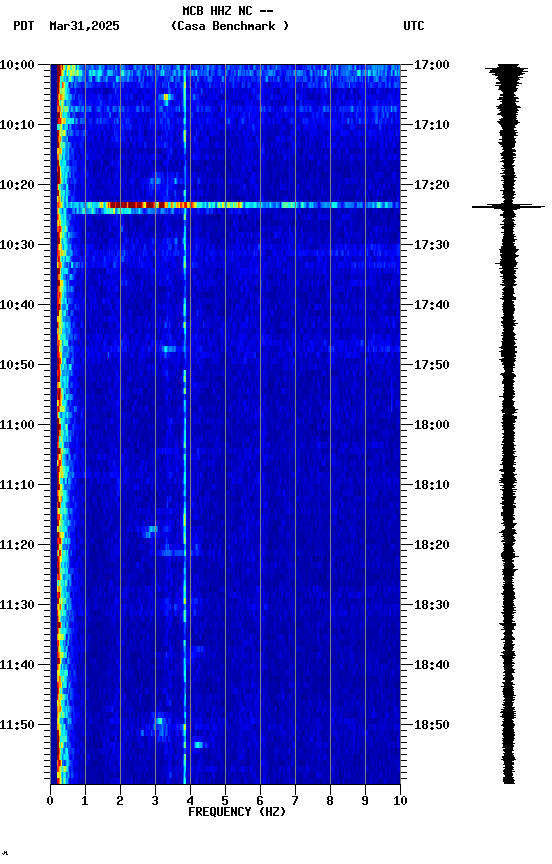Click the '10:30' PDT time label
The width and height of the screenshot is (552, 864).
(17, 245)
